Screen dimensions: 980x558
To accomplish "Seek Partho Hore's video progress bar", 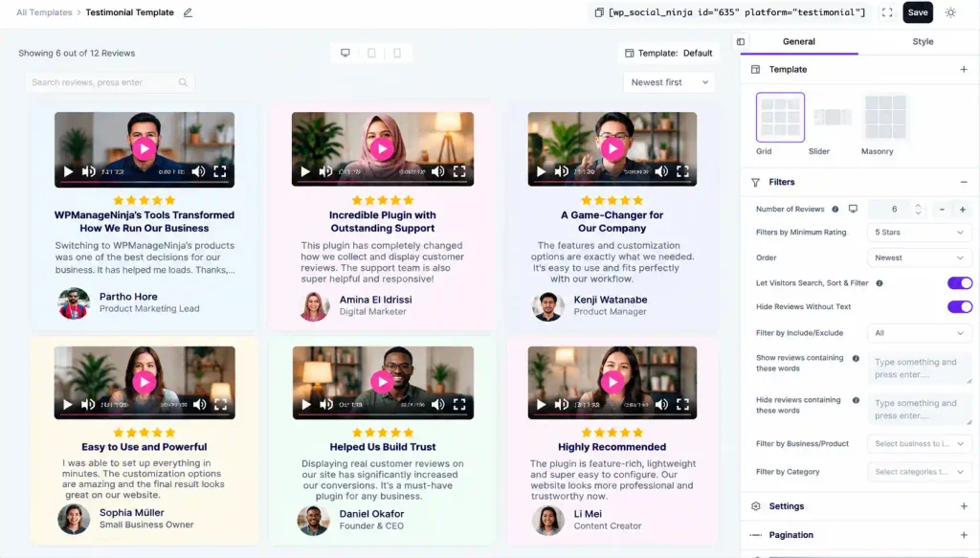I will 145,182.
